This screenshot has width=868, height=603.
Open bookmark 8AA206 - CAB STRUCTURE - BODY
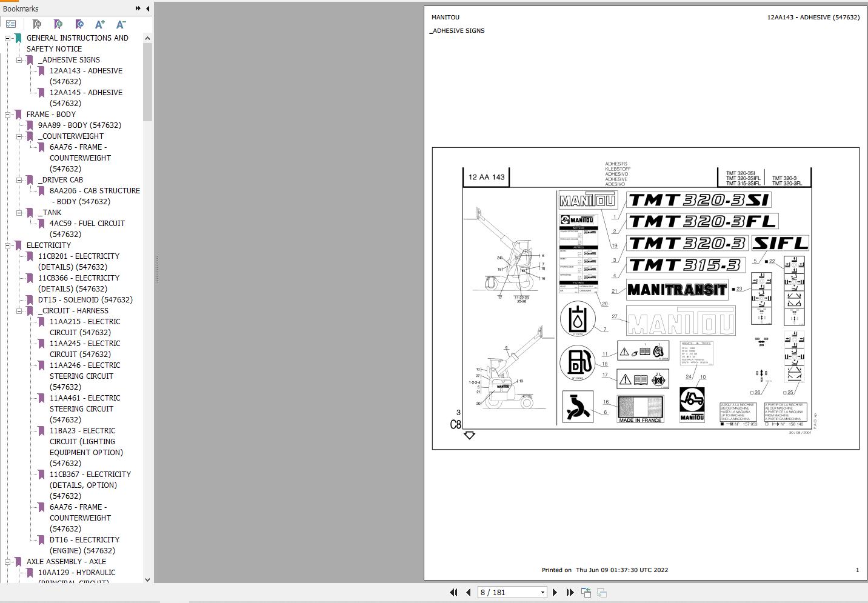coord(95,196)
